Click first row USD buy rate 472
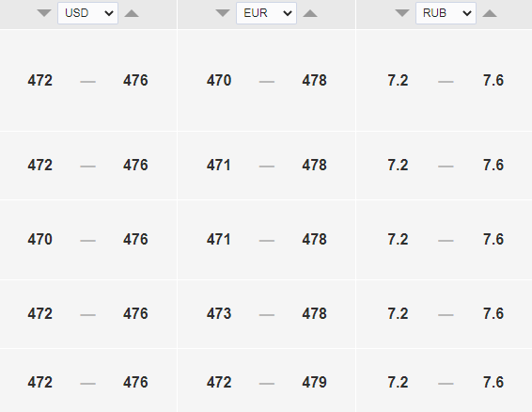 [40, 81]
